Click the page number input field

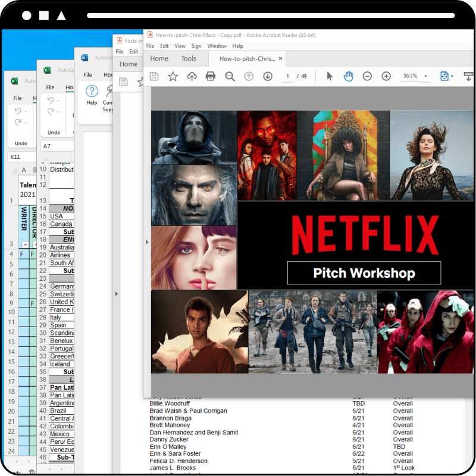tap(288, 76)
